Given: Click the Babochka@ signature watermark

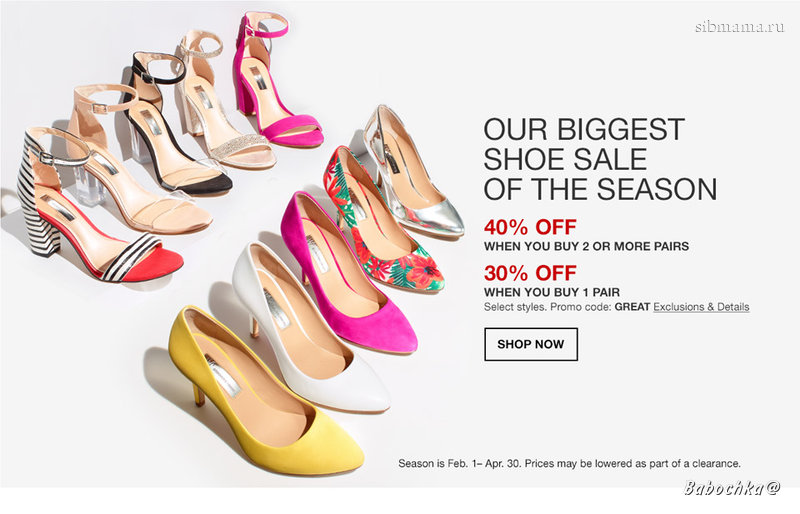Looking at the screenshot, I should click(732, 488).
